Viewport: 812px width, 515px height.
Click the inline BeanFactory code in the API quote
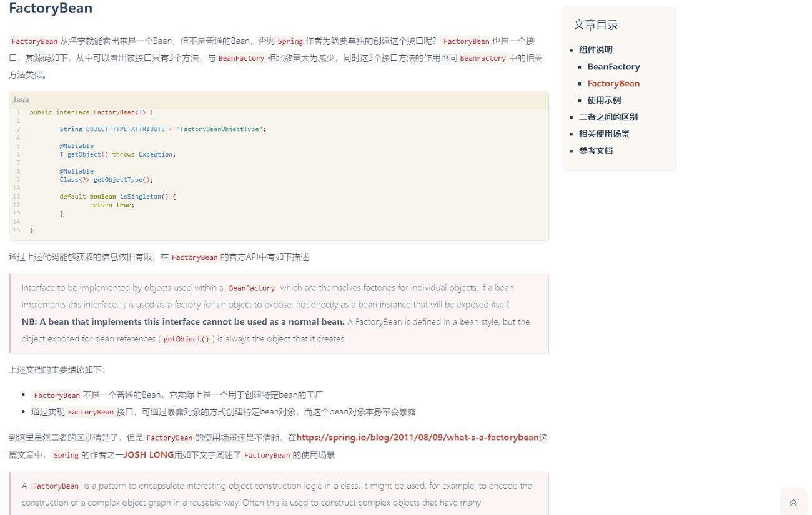[x=252, y=288]
